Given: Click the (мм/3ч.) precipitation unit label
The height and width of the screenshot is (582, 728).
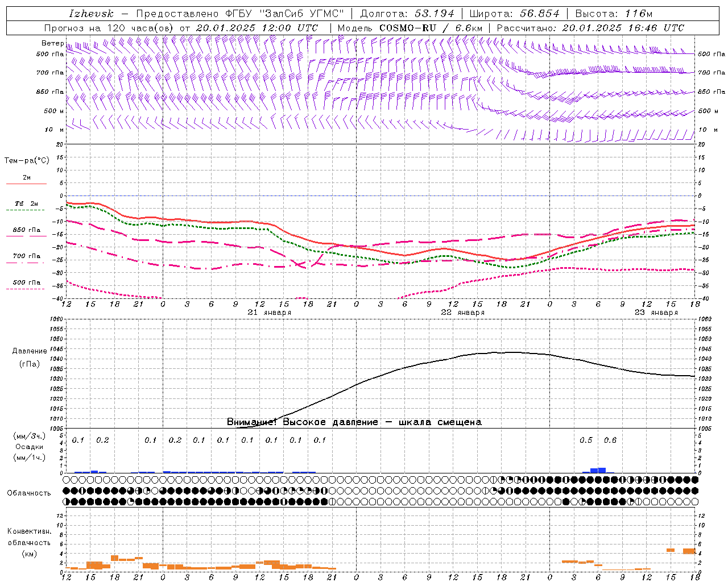Looking at the screenshot, I should (30, 436).
